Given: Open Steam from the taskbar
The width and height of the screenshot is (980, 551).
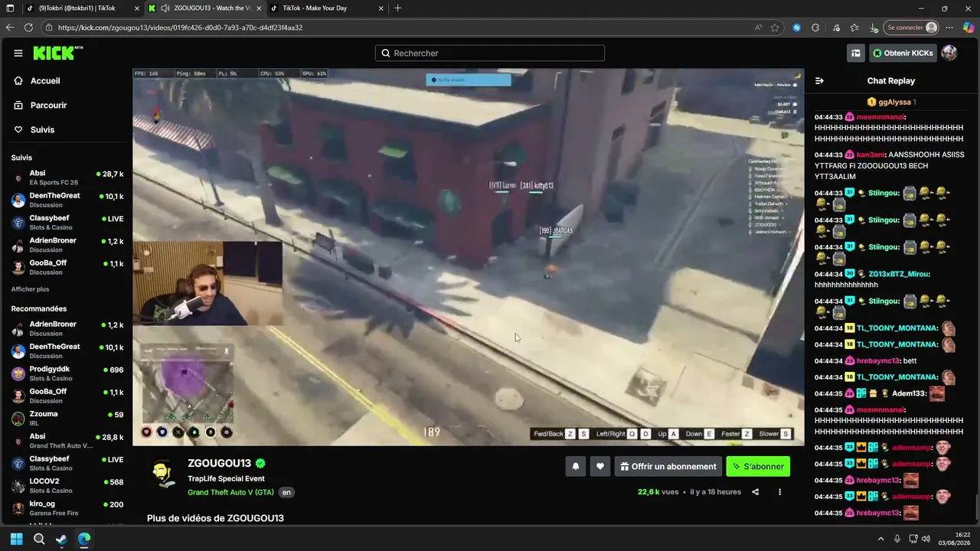Looking at the screenshot, I should pos(61,539).
